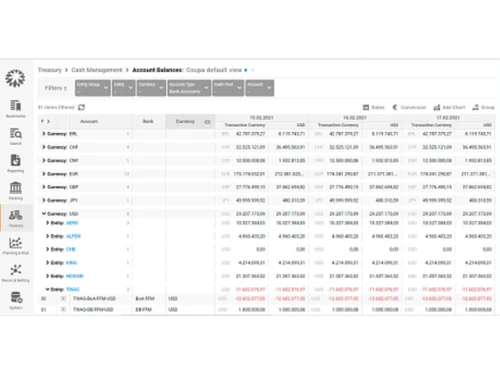500x375 pixels.
Task: Open the Conversion currency tool
Action: click(409, 107)
